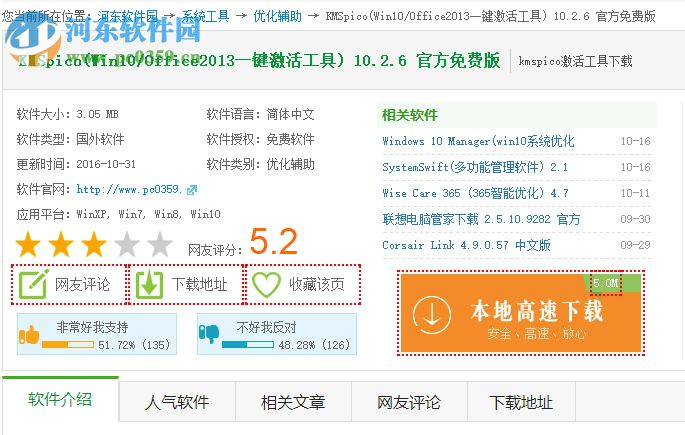This screenshot has width=685, height=435.
Task: Click kmspico激活工具下载 link in header
Action: coord(575,61)
